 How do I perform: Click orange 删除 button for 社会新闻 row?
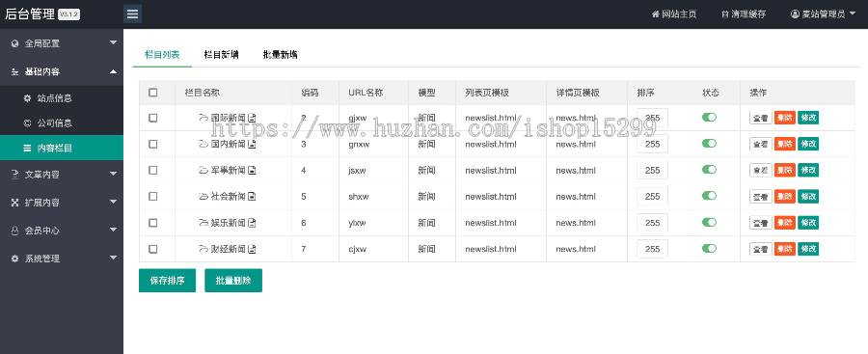[785, 196]
